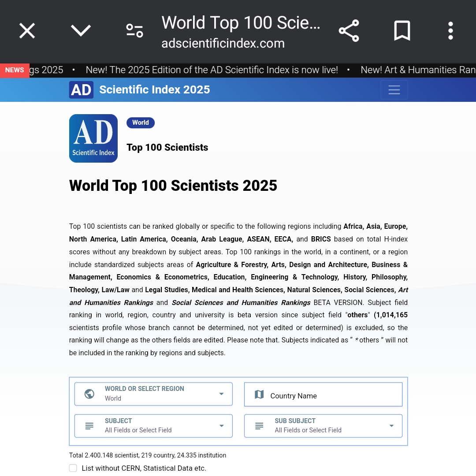The image size is (476, 476).
Task: Enable List without CERN checkbox
Action: point(73,468)
